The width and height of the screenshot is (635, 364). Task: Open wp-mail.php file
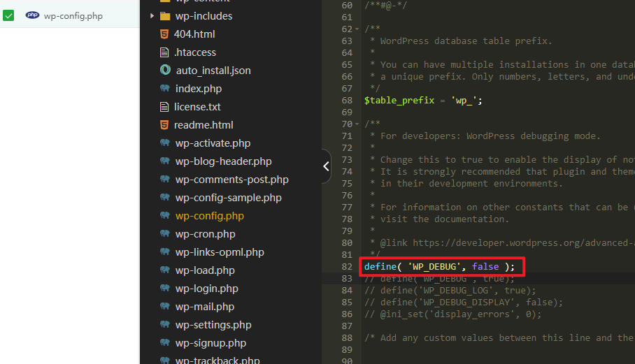204,307
